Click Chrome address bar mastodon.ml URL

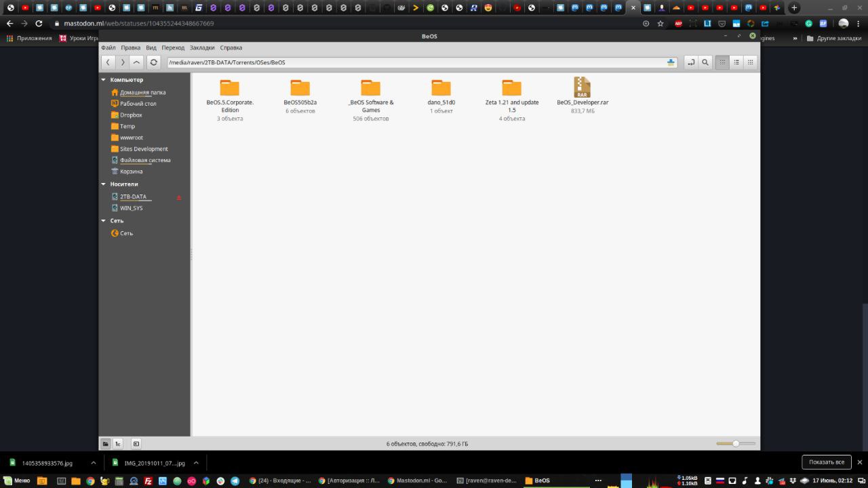point(139,23)
